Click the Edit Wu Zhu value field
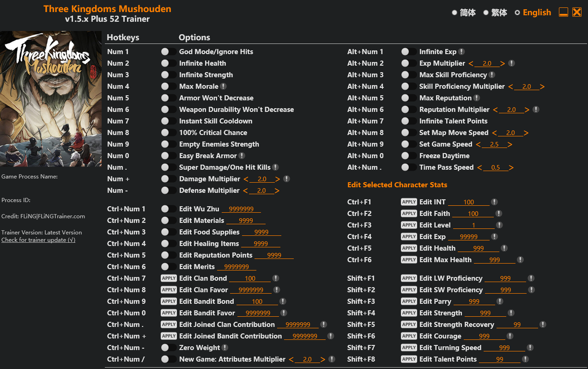This screenshot has height=369, width=588. tap(241, 209)
